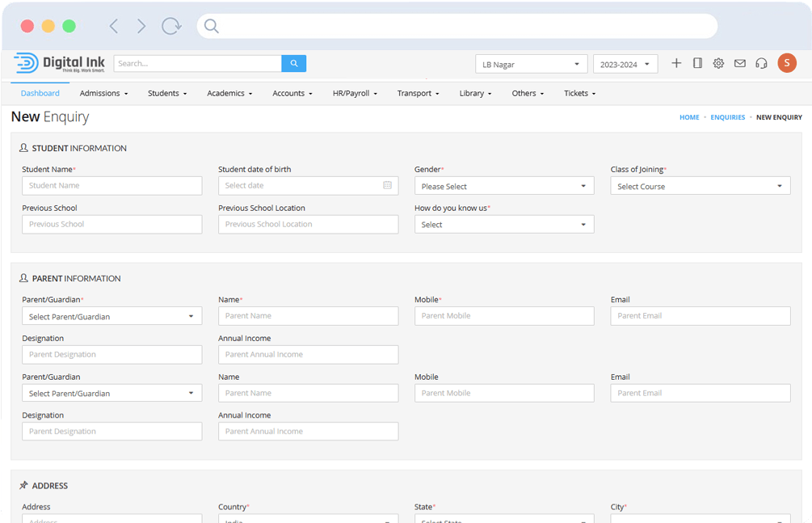
Task: Open the orange user avatar S
Action: [787, 63]
